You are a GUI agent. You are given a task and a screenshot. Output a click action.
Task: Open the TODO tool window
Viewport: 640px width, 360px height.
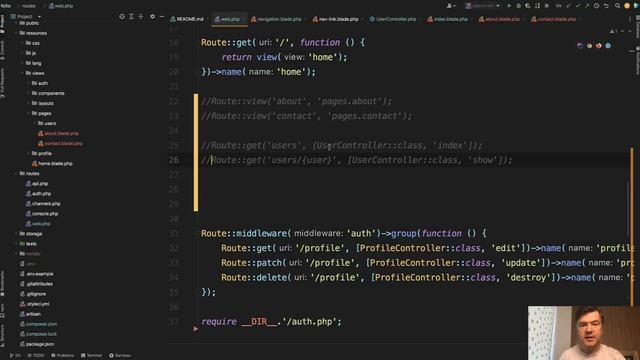36,356
